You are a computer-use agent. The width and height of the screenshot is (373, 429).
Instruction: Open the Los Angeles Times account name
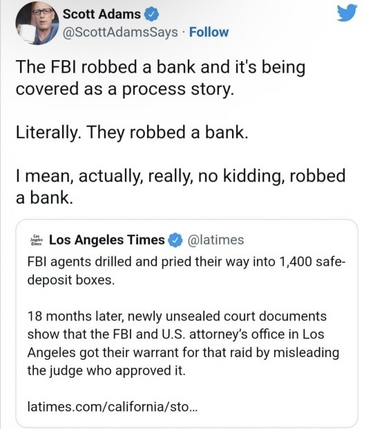pos(107,240)
